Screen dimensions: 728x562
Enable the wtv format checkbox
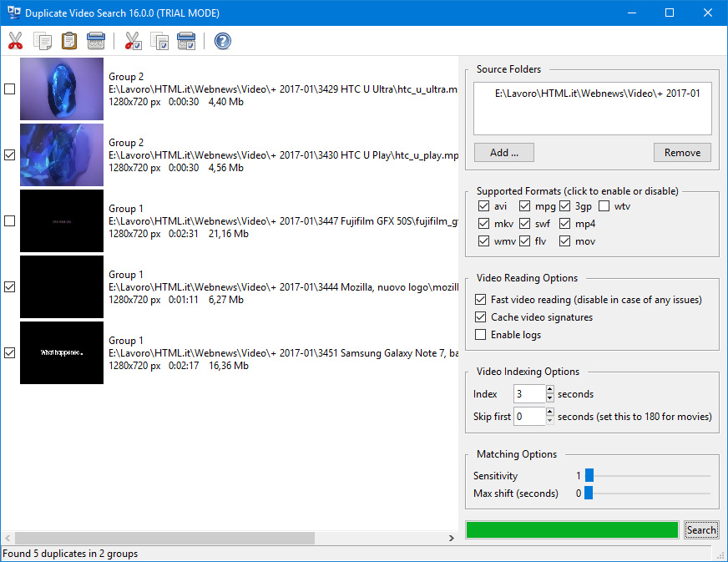[x=604, y=206]
